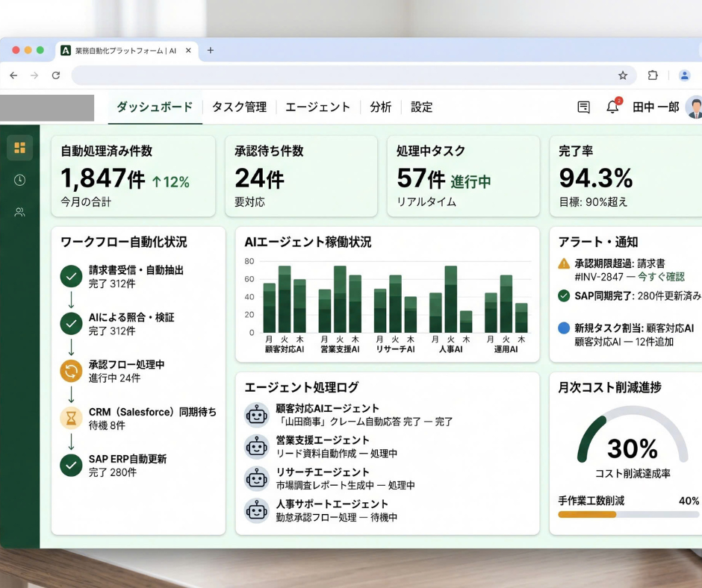Click 市場調査レポート生成中 log entry

345,485
